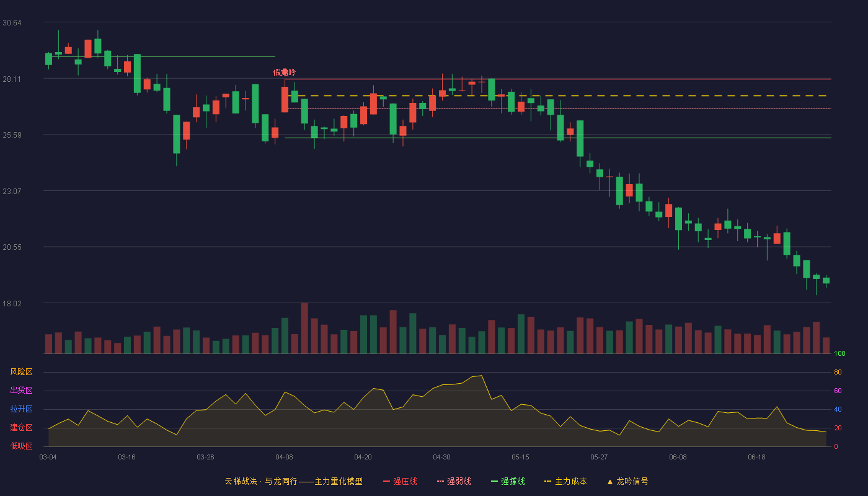Click the 04-20 date label
Screen dimensions: 868x496
363,457
